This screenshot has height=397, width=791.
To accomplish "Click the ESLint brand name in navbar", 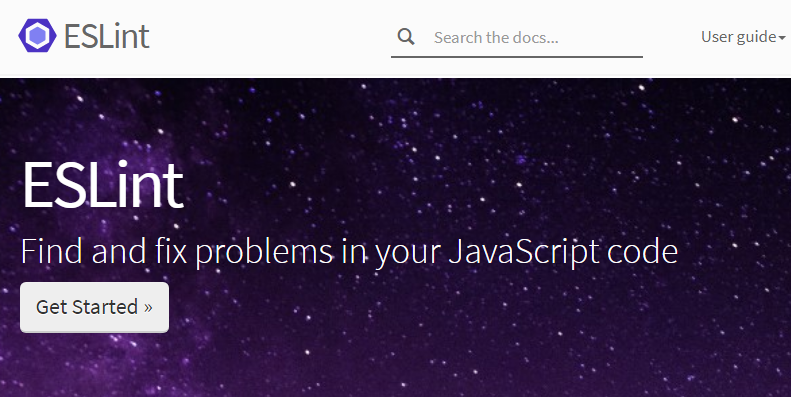I will coord(106,36).
